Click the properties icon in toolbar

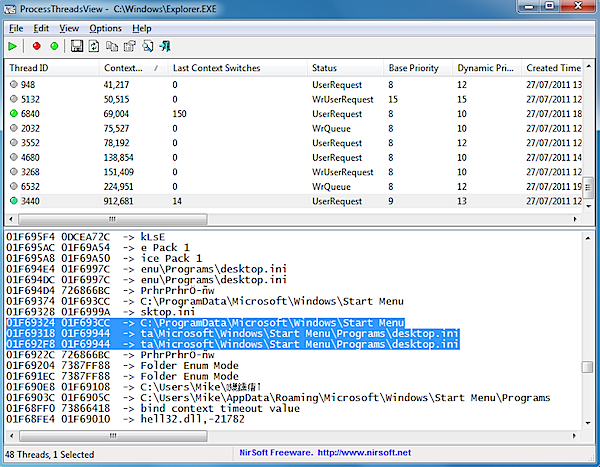[x=130, y=46]
